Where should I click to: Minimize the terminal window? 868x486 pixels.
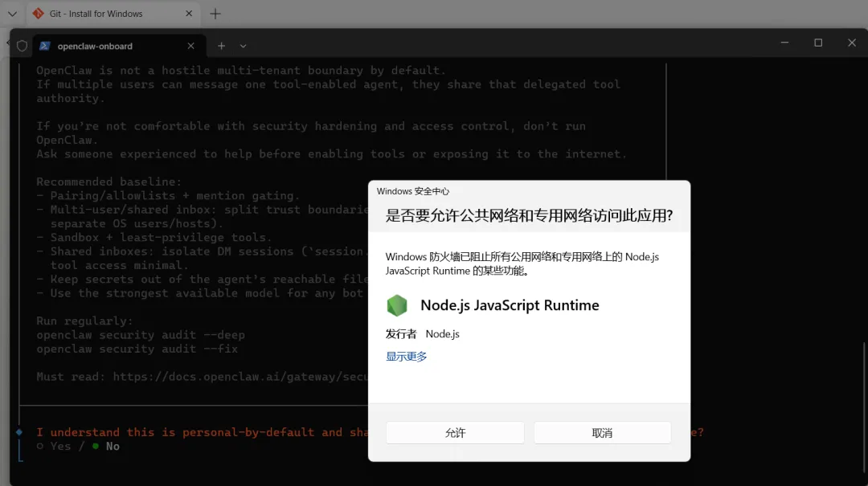point(784,43)
